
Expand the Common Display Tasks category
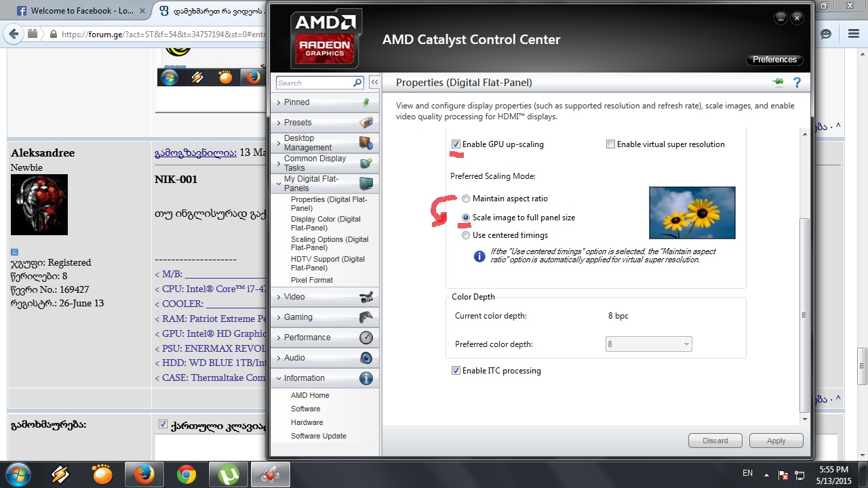pyautogui.click(x=279, y=163)
